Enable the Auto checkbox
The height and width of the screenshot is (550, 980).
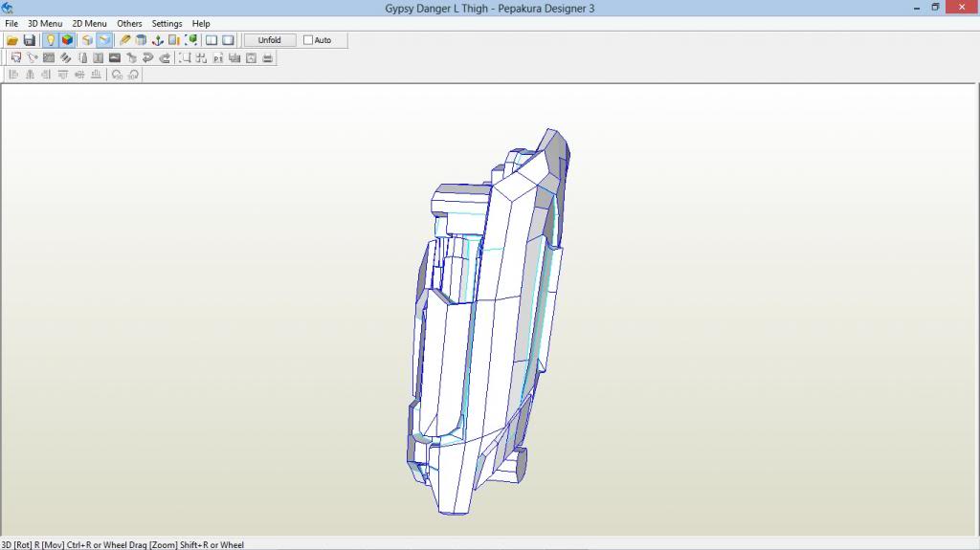[308, 40]
